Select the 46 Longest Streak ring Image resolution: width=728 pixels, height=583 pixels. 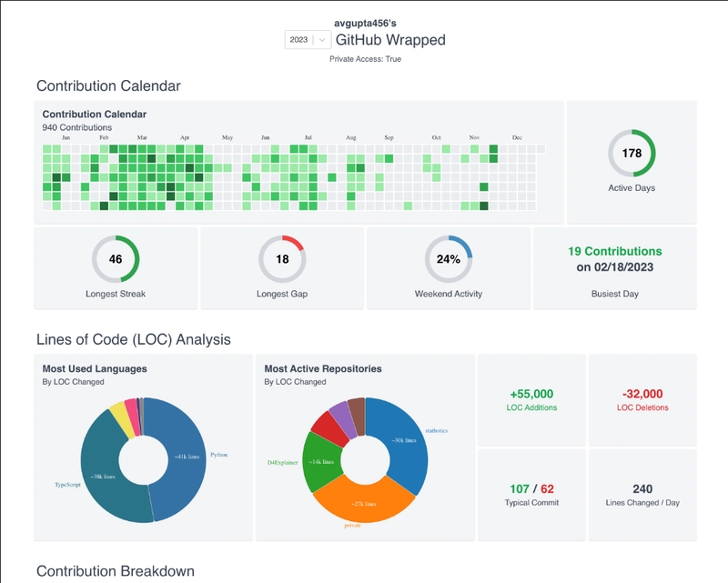click(x=116, y=259)
